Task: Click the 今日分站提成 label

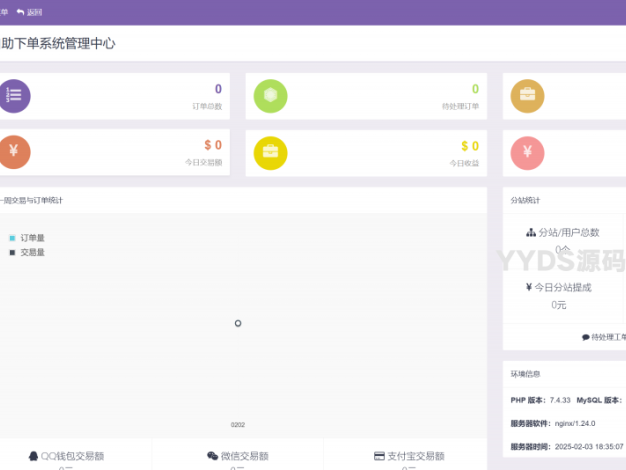Action: [563, 287]
